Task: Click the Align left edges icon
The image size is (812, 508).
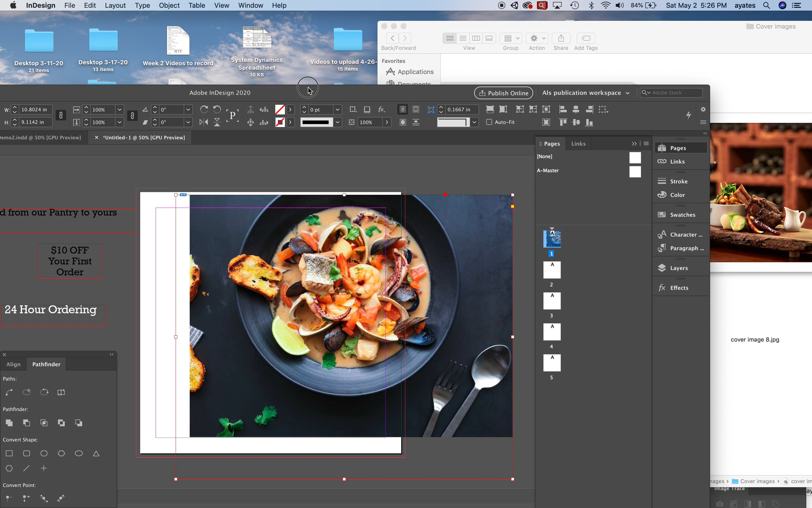Action: coord(563,109)
